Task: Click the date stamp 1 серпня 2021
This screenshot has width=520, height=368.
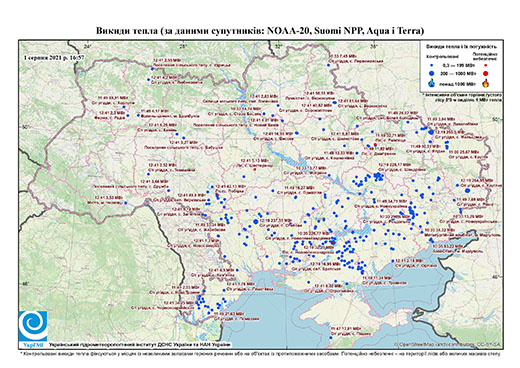Action: pos(54,57)
